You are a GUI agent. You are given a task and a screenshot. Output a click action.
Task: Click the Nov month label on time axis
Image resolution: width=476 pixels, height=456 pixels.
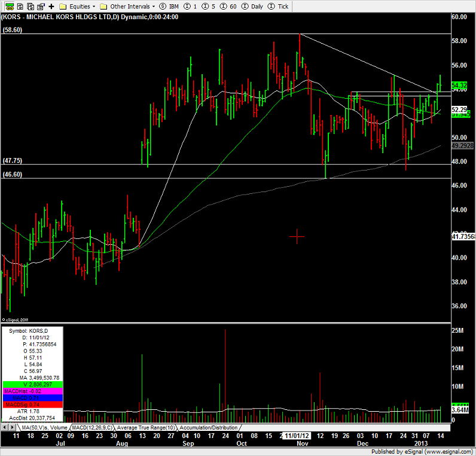tap(303, 443)
